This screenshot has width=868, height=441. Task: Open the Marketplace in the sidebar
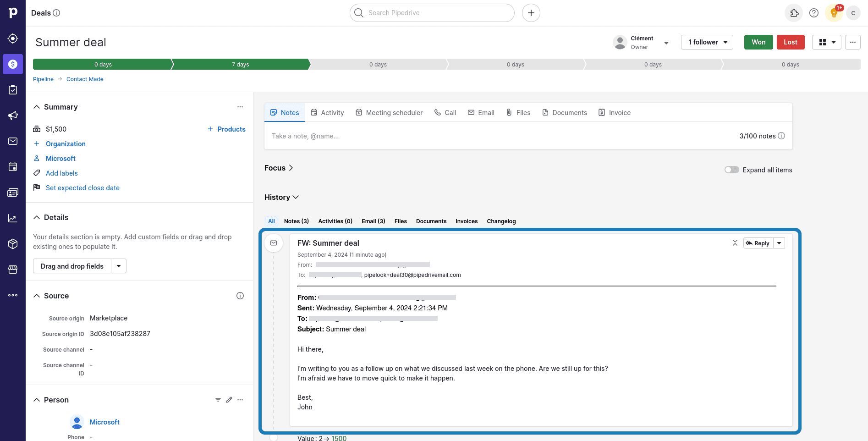(x=13, y=269)
